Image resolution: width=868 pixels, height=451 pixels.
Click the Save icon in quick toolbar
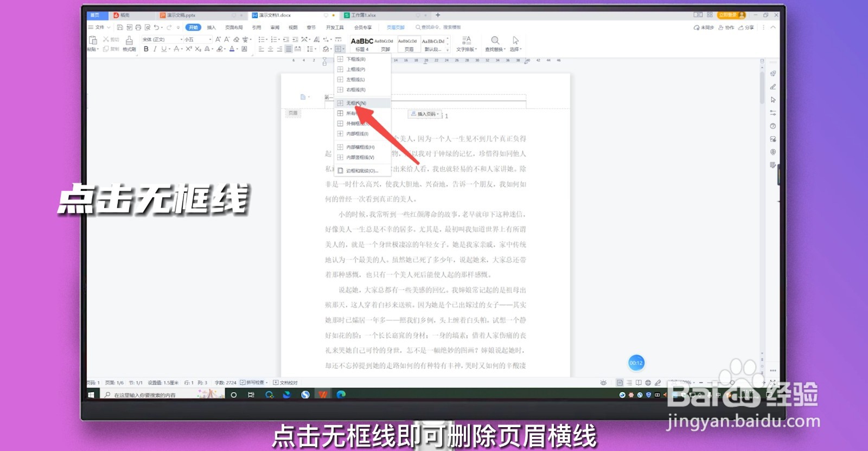point(120,27)
